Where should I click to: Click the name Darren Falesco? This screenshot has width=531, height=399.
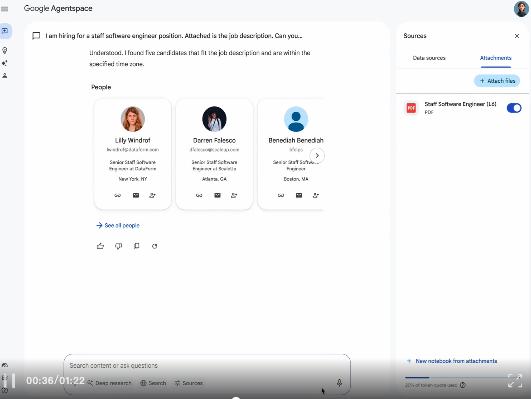[x=214, y=140]
